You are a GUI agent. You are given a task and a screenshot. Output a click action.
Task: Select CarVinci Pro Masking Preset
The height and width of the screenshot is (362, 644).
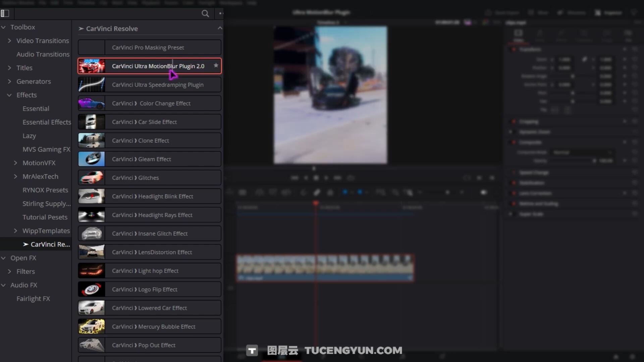click(148, 48)
